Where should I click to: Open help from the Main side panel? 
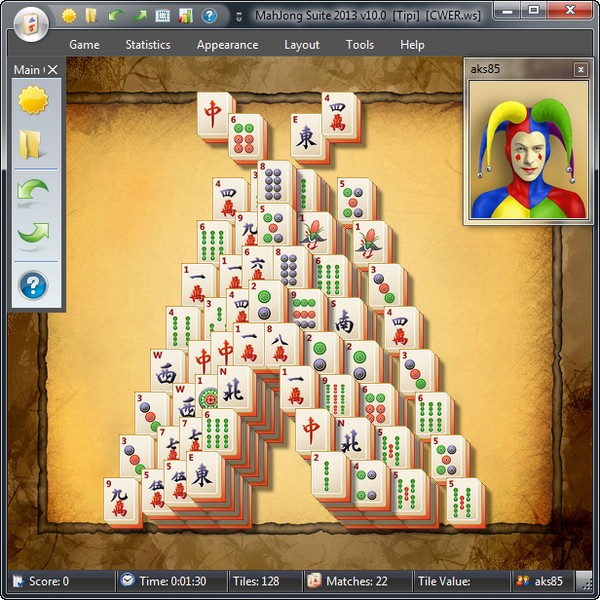(x=33, y=285)
